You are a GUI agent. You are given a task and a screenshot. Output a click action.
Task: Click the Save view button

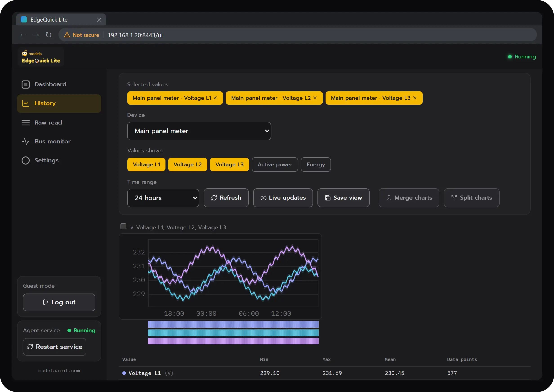343,198
